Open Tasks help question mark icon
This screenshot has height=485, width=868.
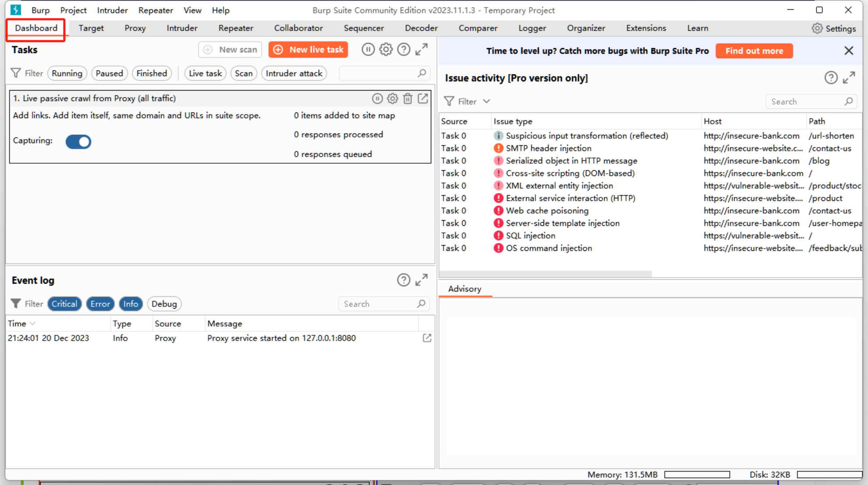point(404,49)
